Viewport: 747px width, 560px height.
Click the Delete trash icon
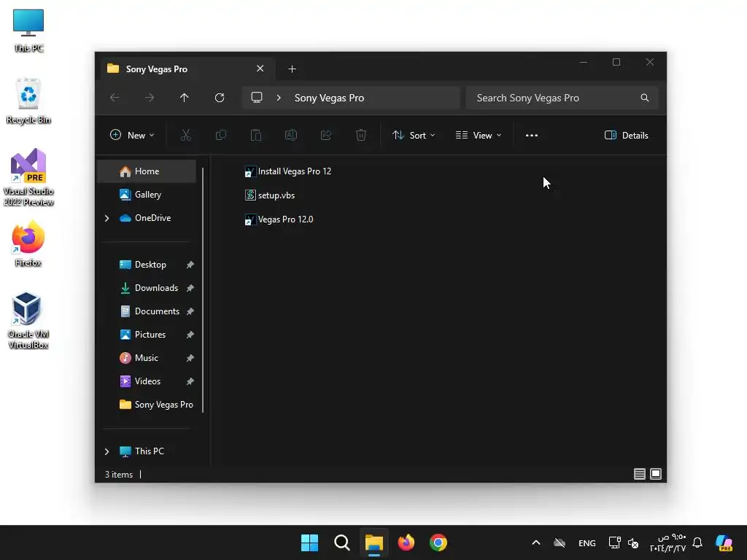click(x=361, y=136)
